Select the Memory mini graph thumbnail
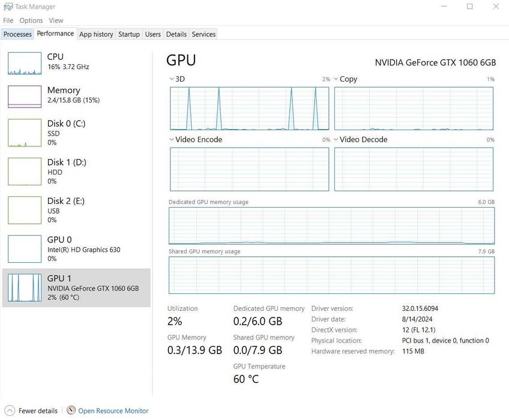Image resolution: width=509 pixels, height=420 pixels. pyautogui.click(x=25, y=97)
